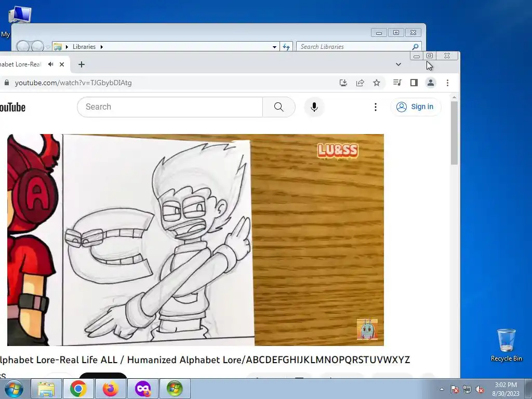Open Explorer address bar history dropdown
The image size is (532, 399).
[274, 47]
